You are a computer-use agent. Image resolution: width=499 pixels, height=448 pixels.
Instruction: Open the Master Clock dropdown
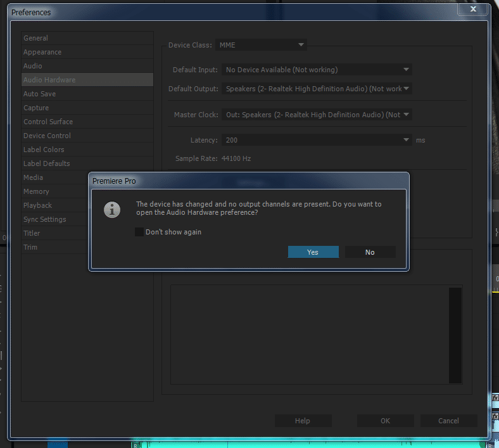pos(317,115)
